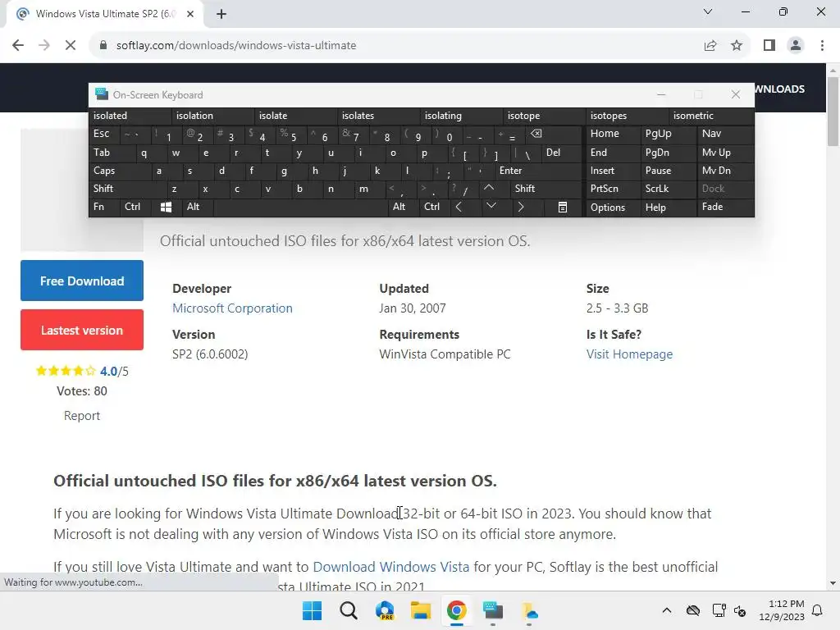Click the red Lastest version button
Screen dimensions: 840x630
click(82, 330)
